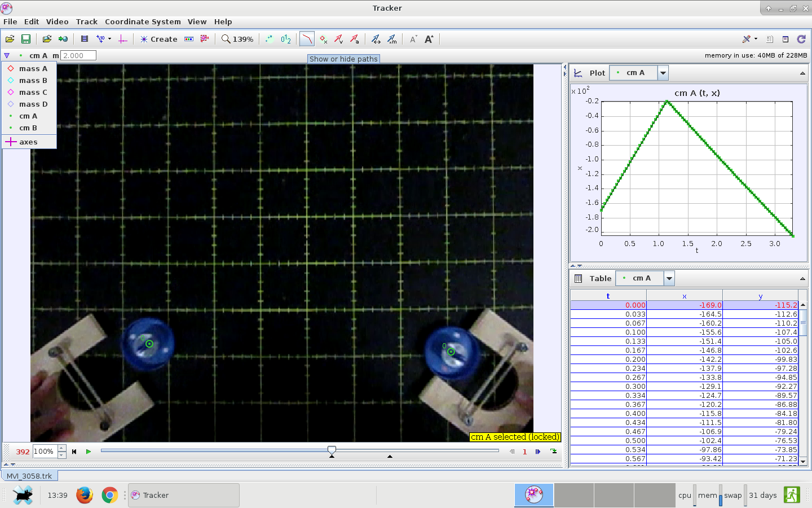812x508 pixels.
Task: Click the refresh icon at toolbar right
Action: [801, 39]
